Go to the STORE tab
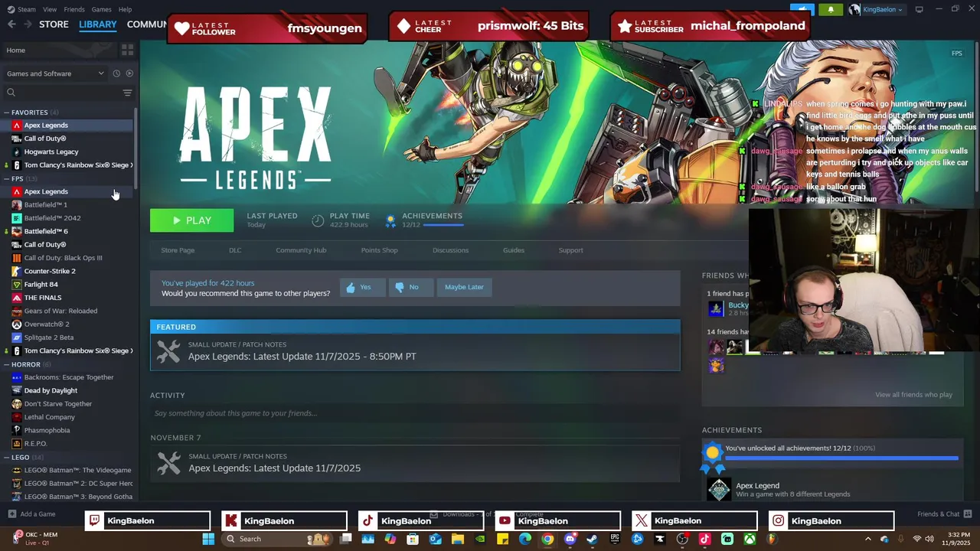The image size is (980, 551). pyautogui.click(x=54, y=24)
